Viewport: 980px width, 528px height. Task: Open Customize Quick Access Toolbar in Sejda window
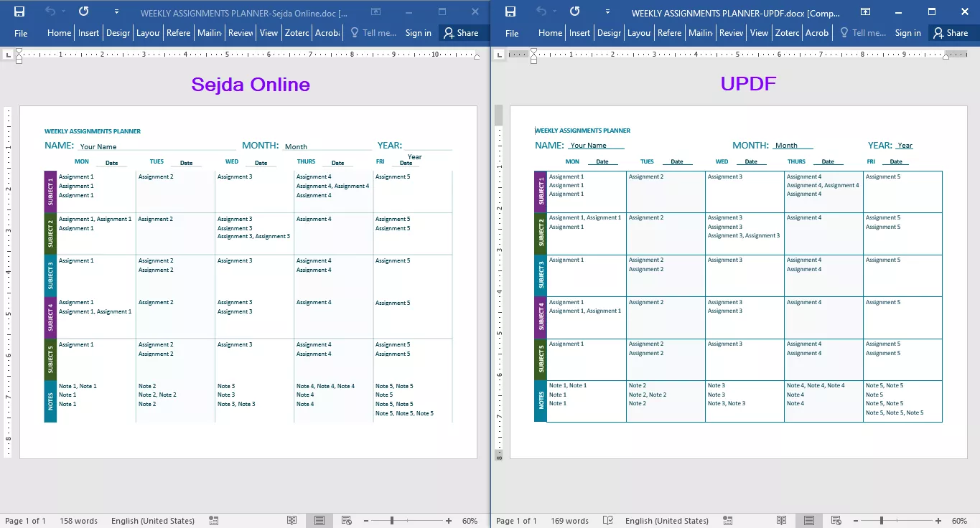(x=116, y=12)
